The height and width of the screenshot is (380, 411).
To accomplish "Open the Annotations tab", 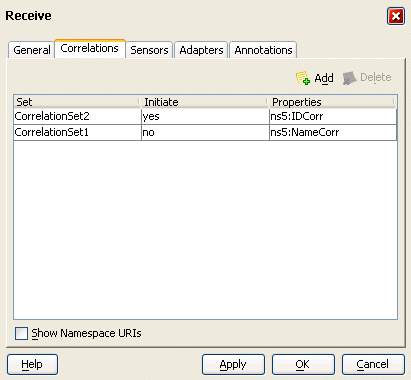I will 263,50.
